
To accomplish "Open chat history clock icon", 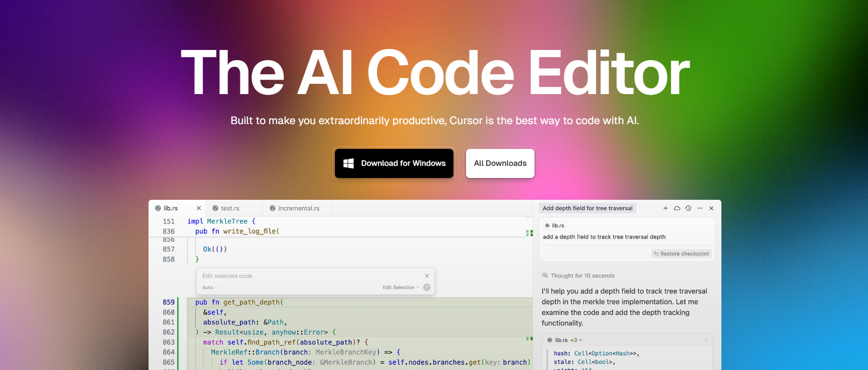I will [688, 208].
